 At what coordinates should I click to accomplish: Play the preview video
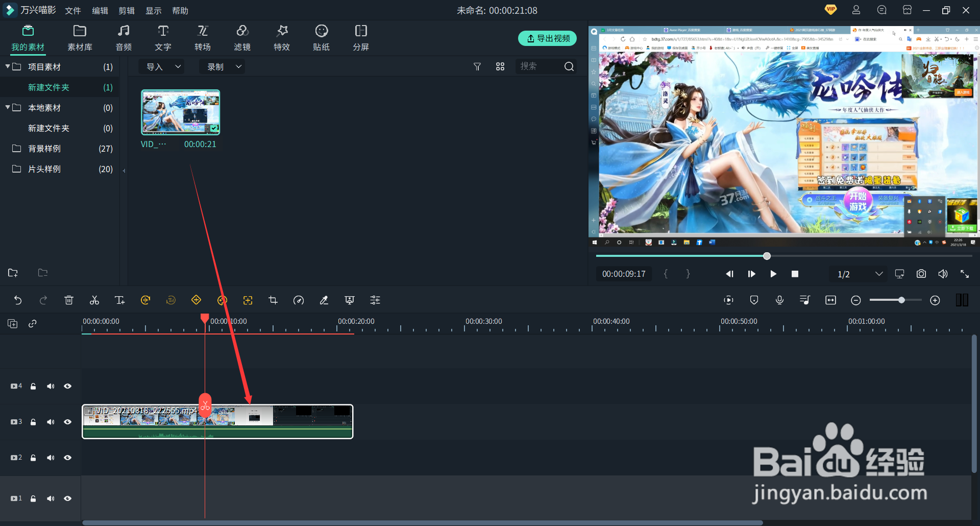773,274
